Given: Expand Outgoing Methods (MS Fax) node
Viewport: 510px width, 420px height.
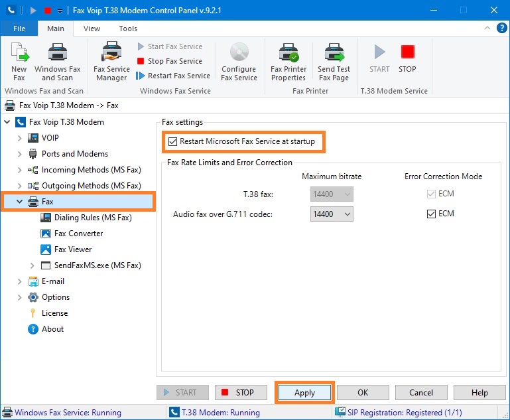Looking at the screenshot, I should click(x=19, y=186).
